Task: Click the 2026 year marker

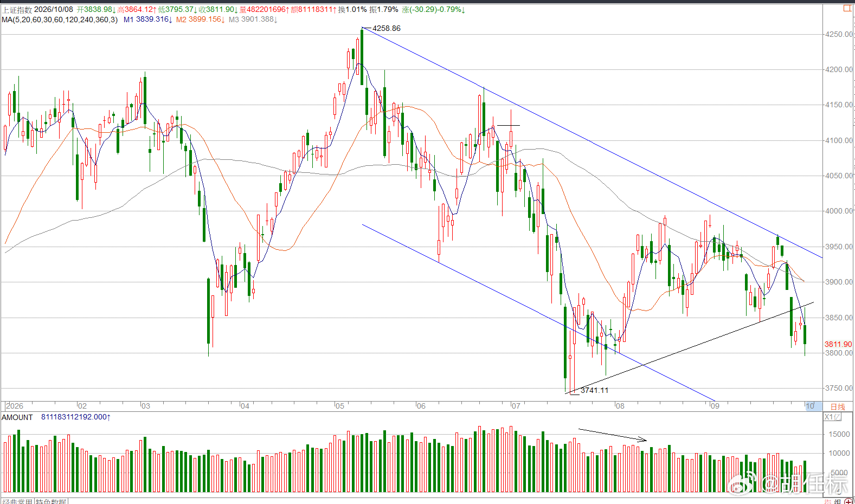Action: pyautogui.click(x=15, y=406)
